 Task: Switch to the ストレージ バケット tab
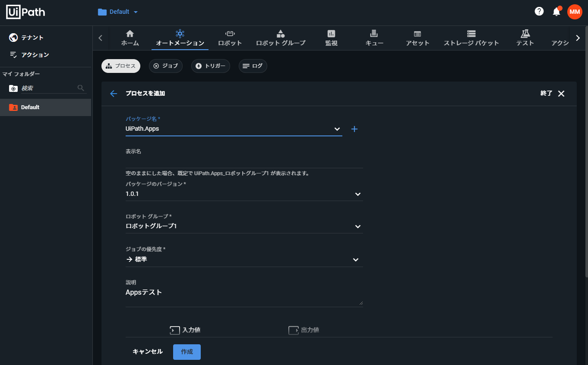[471, 38]
